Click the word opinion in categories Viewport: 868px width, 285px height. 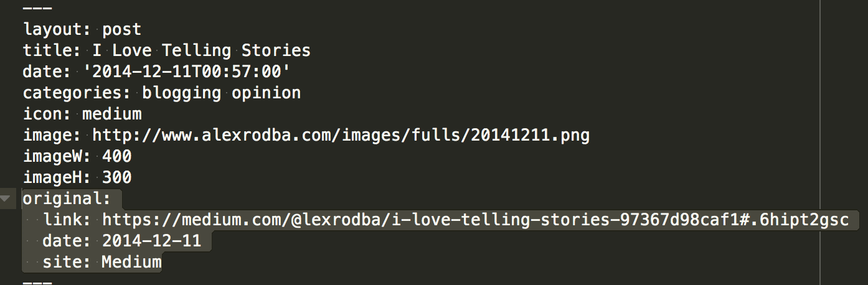pyautogui.click(x=266, y=93)
